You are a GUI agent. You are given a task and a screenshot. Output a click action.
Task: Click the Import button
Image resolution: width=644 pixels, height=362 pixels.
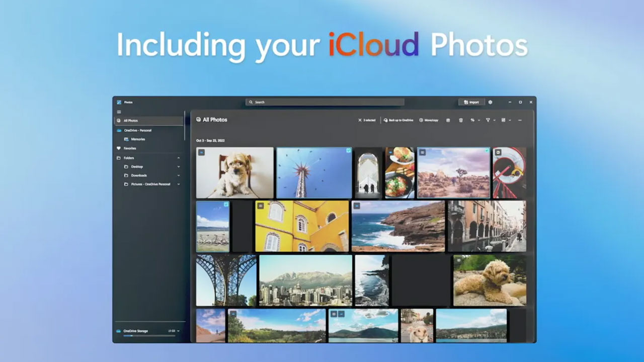coord(471,102)
